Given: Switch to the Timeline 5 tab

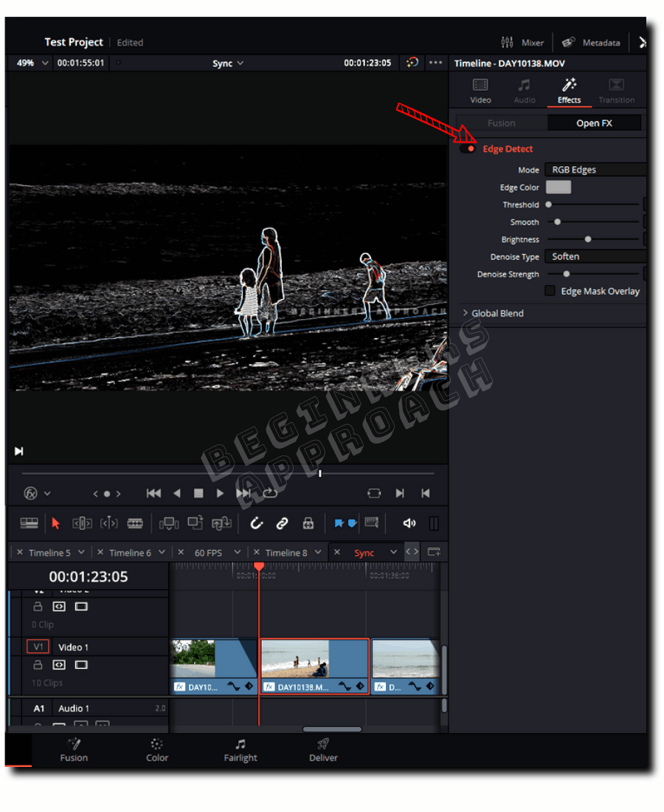Looking at the screenshot, I should pos(49,553).
